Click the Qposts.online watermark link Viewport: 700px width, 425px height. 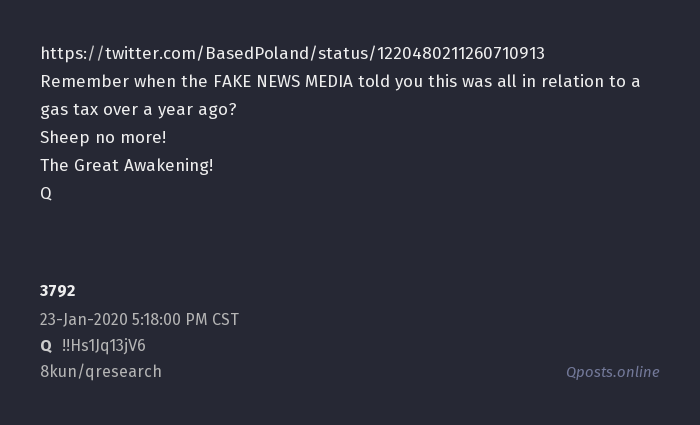(612, 372)
